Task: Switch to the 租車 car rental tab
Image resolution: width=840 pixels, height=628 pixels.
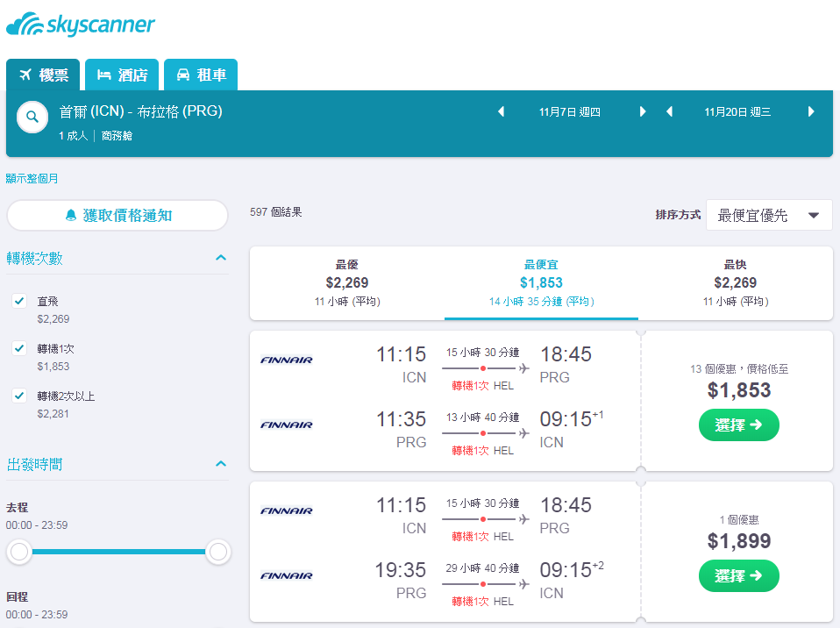Action: coord(201,75)
